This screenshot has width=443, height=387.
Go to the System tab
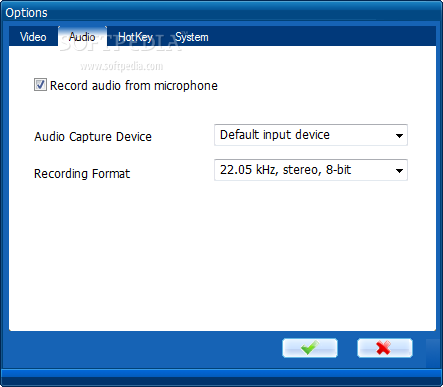[192, 37]
